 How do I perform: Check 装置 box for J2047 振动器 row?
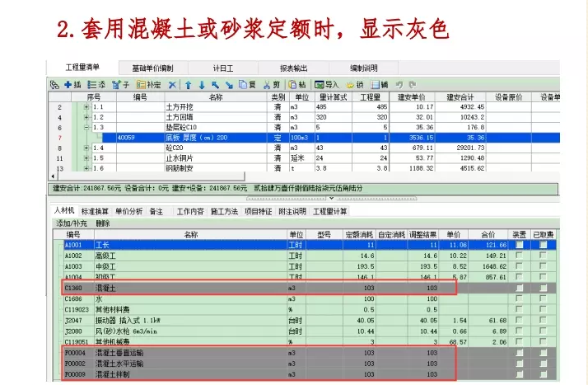coord(518,321)
